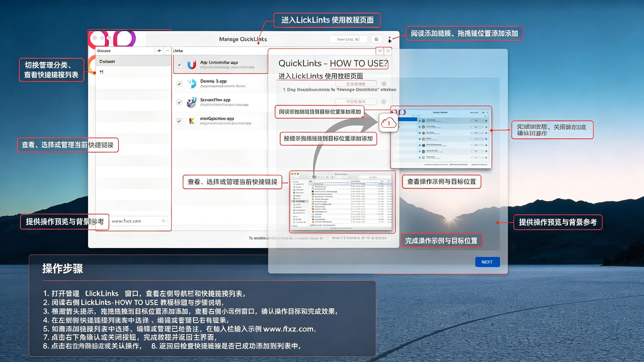Click the plus button in the Groups header
Image resolution: width=644 pixels, height=362 pixels.
pos(159,50)
